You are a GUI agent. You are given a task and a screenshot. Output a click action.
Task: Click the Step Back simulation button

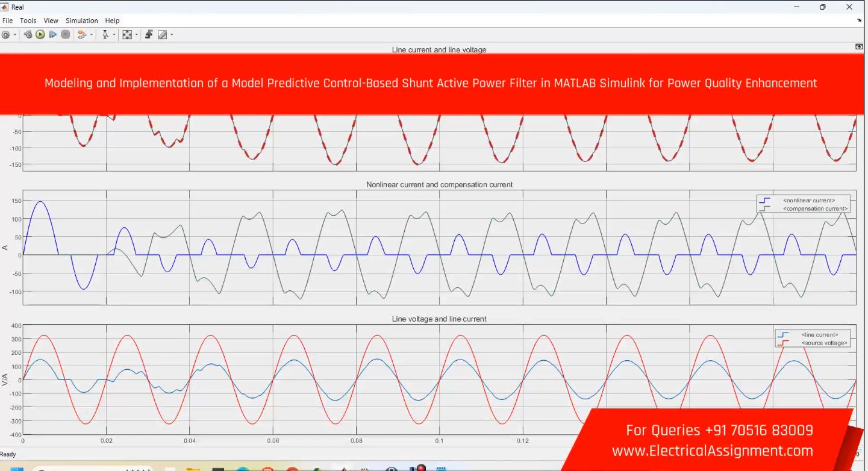point(28,35)
